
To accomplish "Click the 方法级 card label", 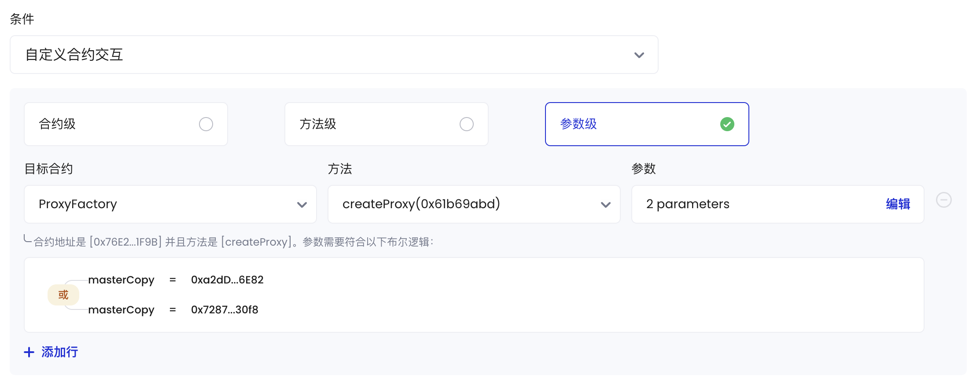I will pyautogui.click(x=318, y=124).
